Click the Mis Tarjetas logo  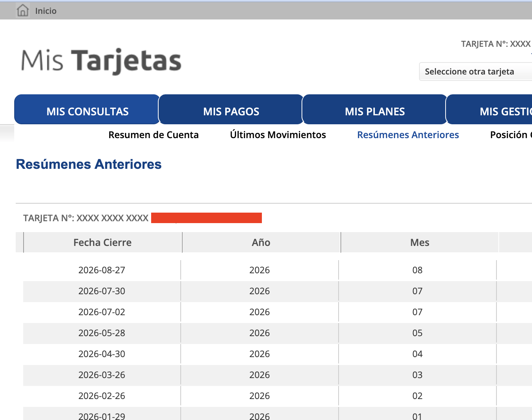[x=101, y=61]
